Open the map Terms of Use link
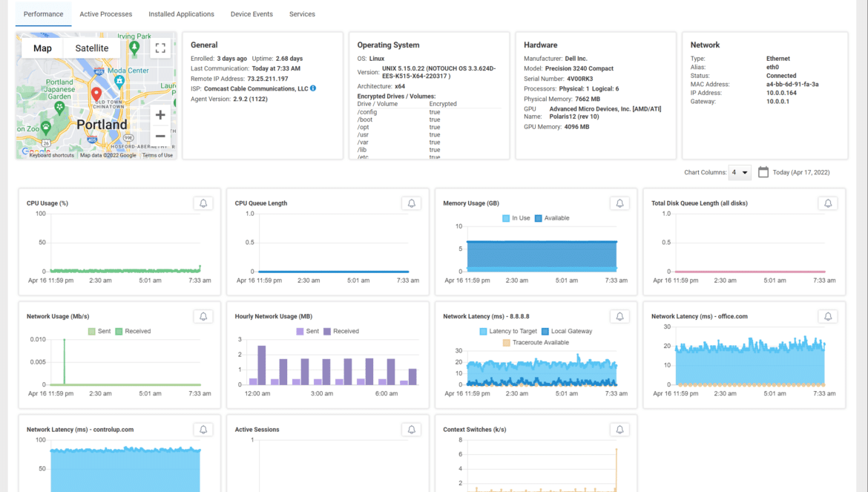The height and width of the screenshot is (492, 868). tap(157, 156)
